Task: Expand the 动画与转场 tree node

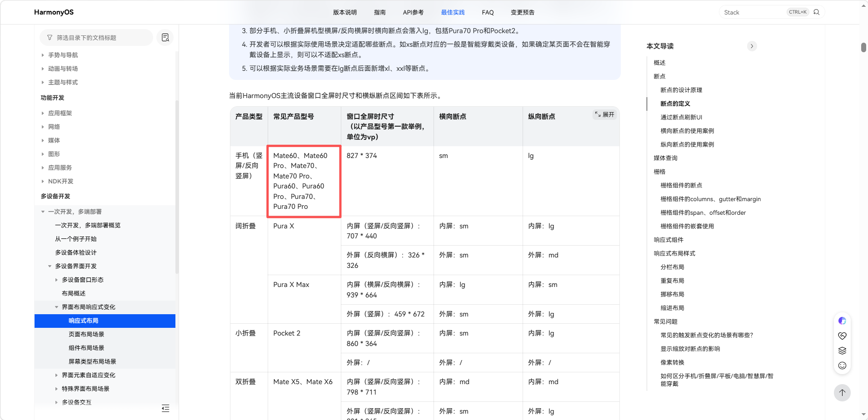Action: click(43, 69)
